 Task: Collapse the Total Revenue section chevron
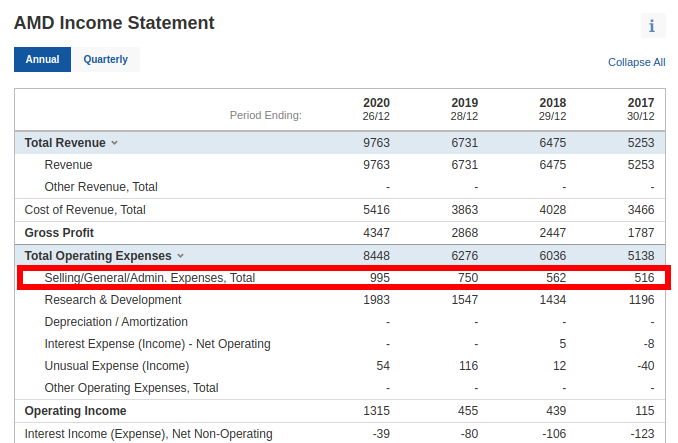pos(114,143)
